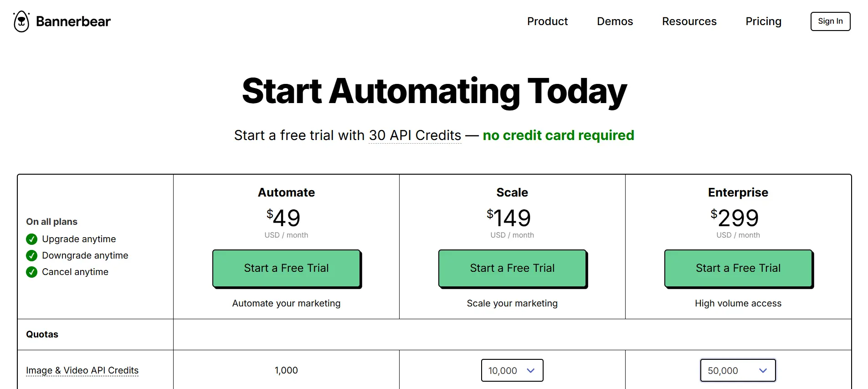Screen dimensions: 868x389
Task: Click the checkmark beside Cancel anytime
Action: pyautogui.click(x=31, y=272)
